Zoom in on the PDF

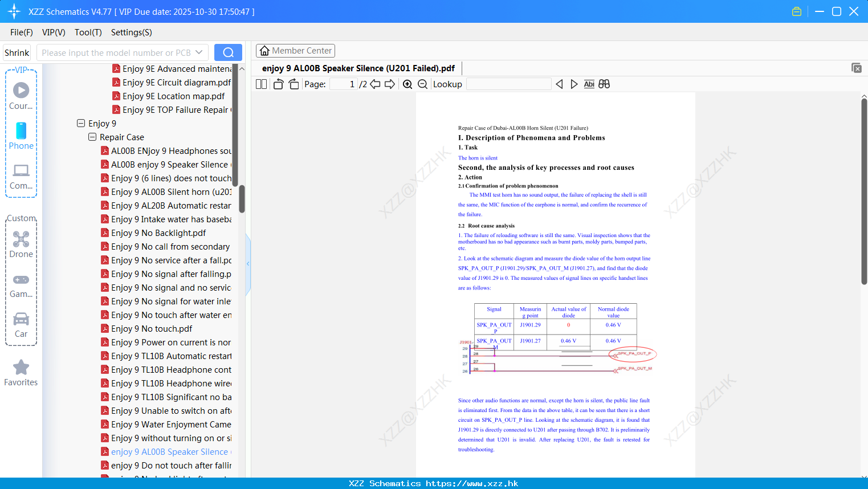coord(407,84)
